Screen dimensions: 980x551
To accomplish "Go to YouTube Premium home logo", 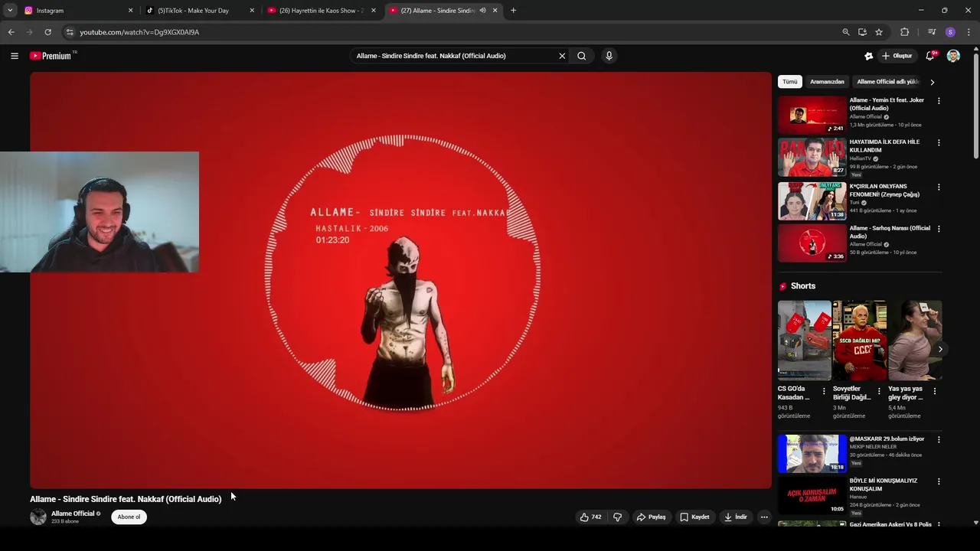I will tap(51, 56).
